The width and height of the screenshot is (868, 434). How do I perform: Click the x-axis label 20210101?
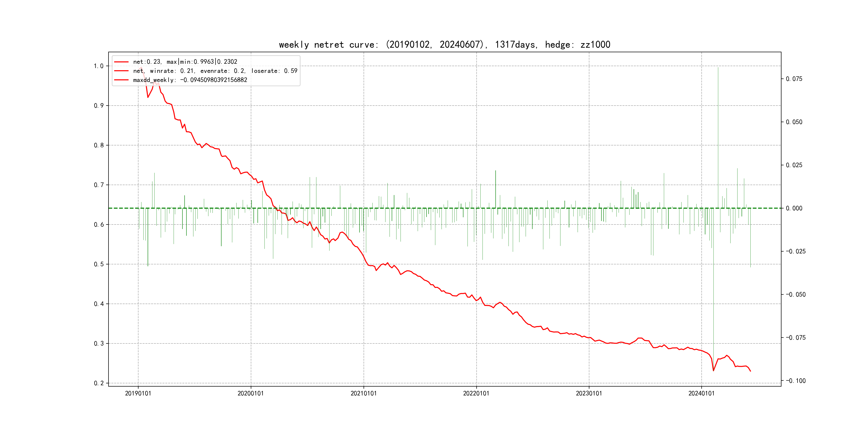coord(364,394)
